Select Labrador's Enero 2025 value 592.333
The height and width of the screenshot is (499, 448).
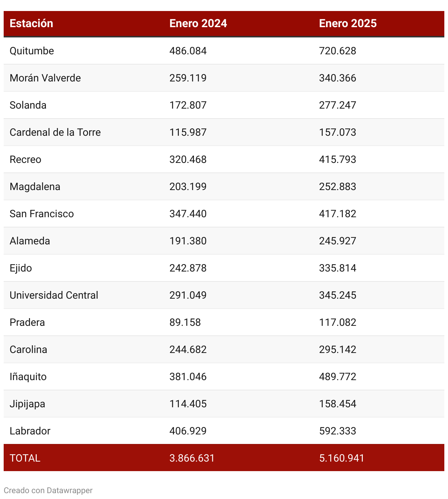click(337, 431)
